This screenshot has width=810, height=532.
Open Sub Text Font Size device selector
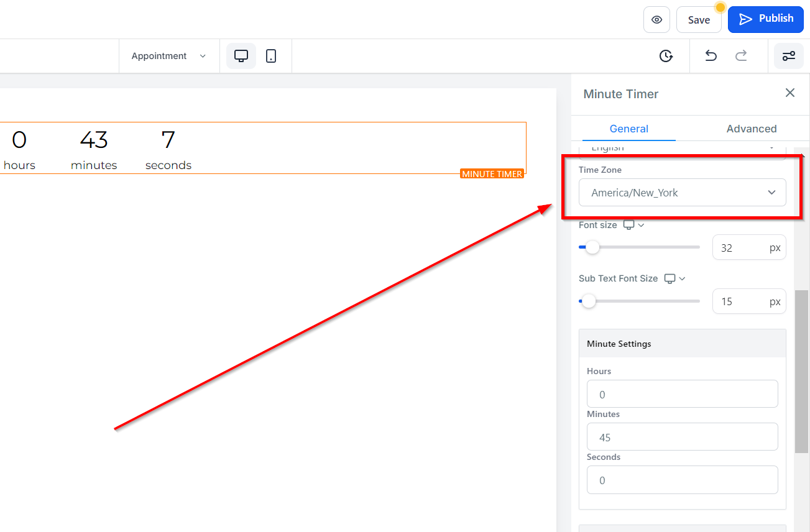674,278
